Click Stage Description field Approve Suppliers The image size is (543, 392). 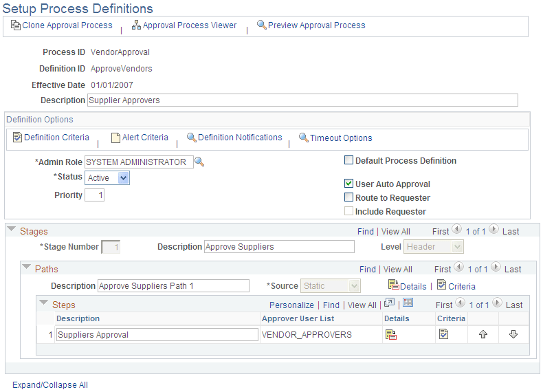(x=279, y=247)
